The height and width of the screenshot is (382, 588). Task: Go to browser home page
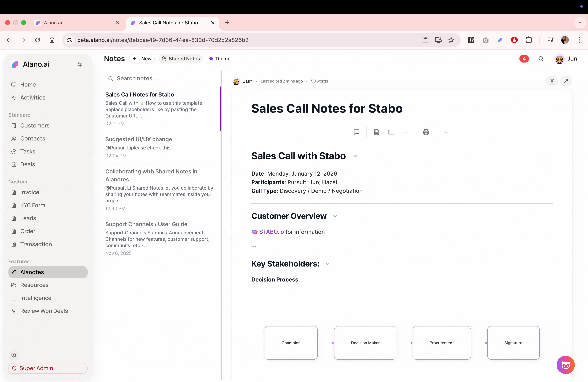coord(52,40)
